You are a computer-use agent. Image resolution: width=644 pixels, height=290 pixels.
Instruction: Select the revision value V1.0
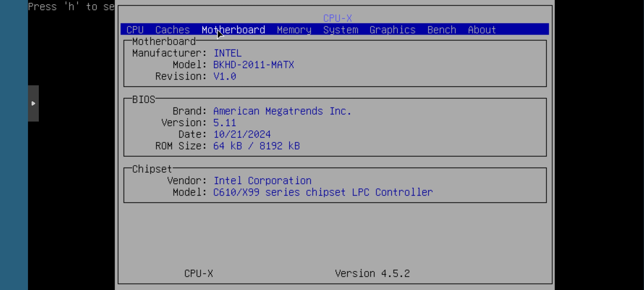[225, 76]
